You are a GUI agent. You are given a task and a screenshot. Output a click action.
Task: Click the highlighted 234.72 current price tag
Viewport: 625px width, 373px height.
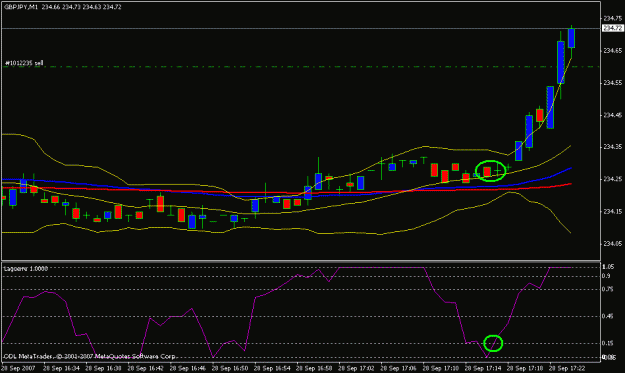612,28
